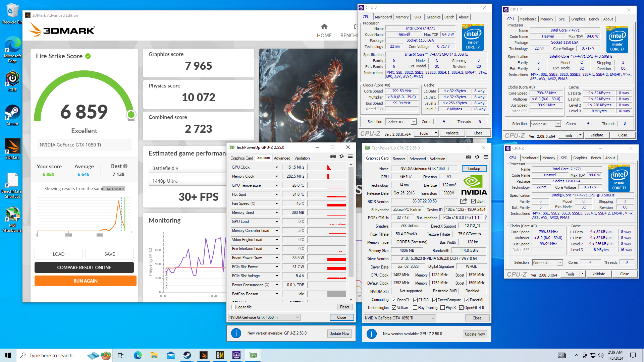Click Validate in top-left CPU-Z window
Image resolution: width=644 pixels, height=362 pixels.
(452, 133)
